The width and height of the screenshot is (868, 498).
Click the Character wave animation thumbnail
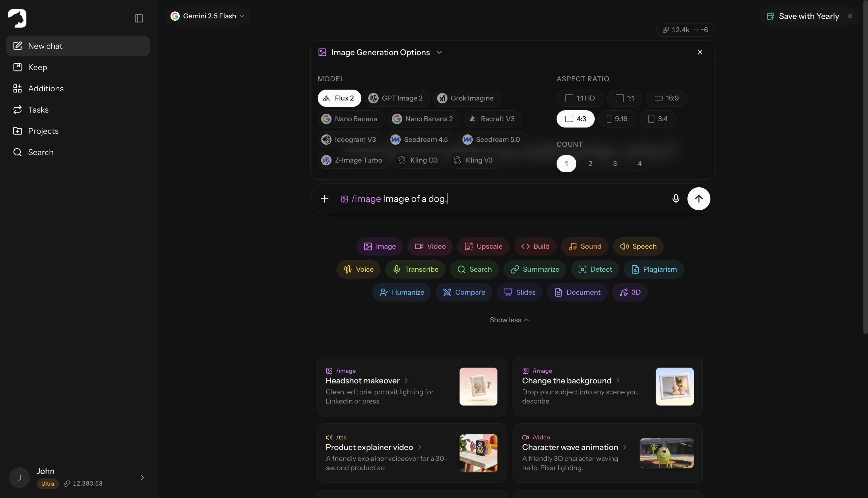coord(666,453)
